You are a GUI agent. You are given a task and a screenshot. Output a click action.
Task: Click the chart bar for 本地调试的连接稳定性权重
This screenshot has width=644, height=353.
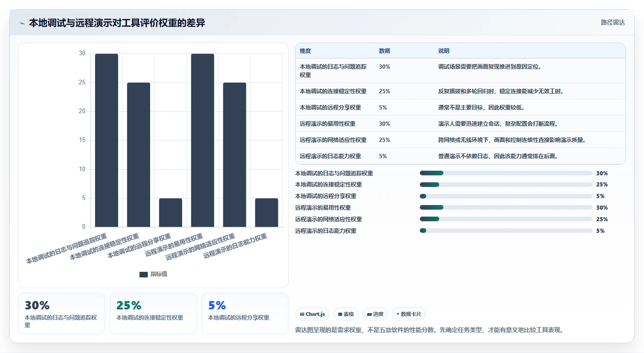(139, 155)
